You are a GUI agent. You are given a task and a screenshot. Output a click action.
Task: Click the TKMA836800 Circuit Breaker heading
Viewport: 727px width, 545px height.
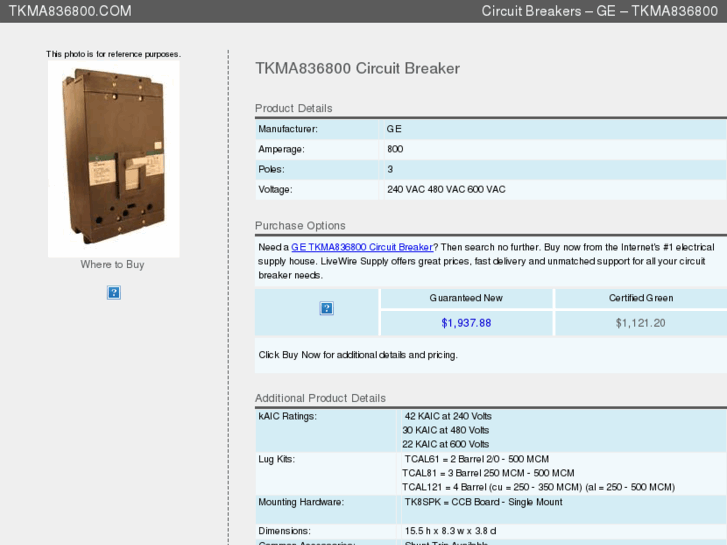(357, 68)
